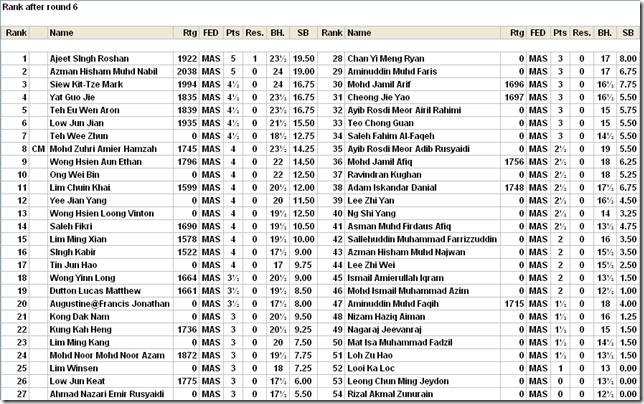Select player Ajeet Singh Roshan
644x404 pixels.
pos(89,59)
